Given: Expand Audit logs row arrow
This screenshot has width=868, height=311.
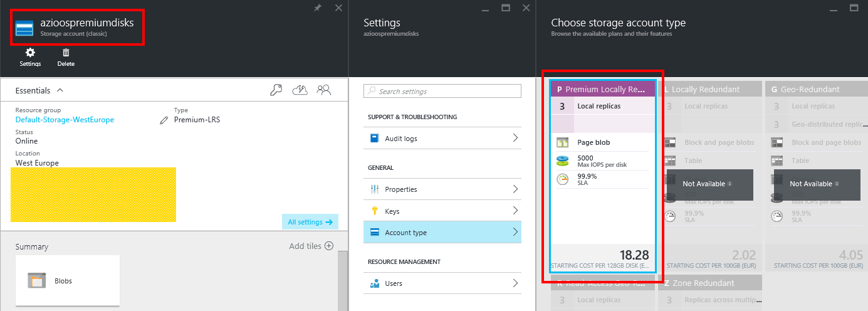Looking at the screenshot, I should coord(515,138).
